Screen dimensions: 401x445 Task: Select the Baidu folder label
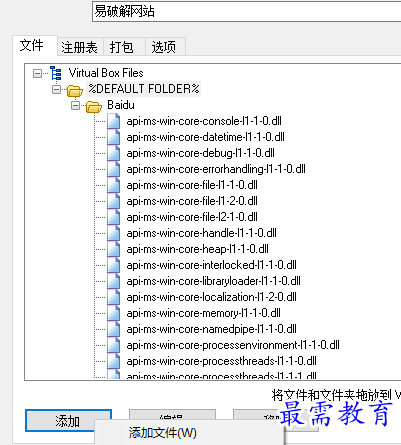(121, 105)
